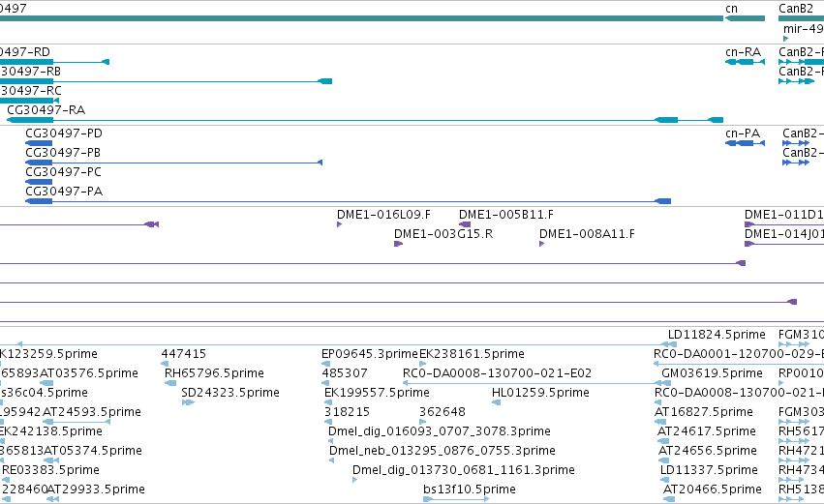Click the AT24617.5prime label
Viewport: 824px width, 504px height.
point(707,432)
